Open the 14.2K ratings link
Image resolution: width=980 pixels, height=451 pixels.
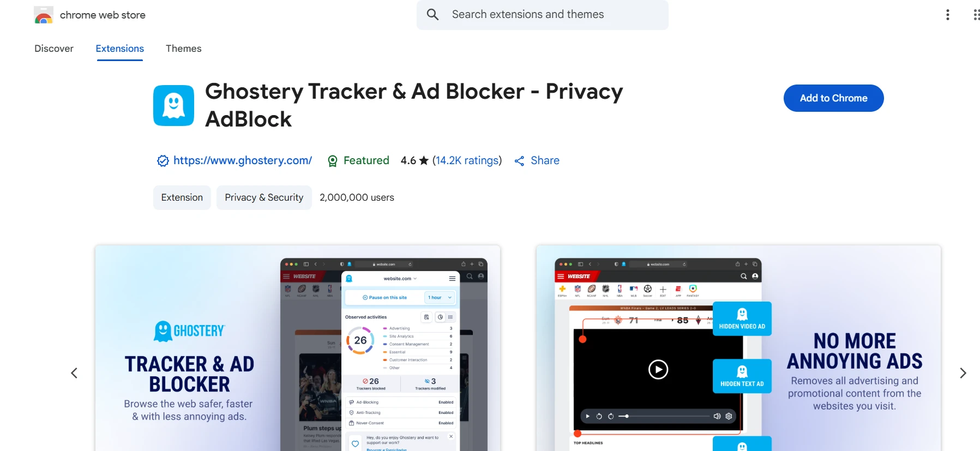[467, 160]
